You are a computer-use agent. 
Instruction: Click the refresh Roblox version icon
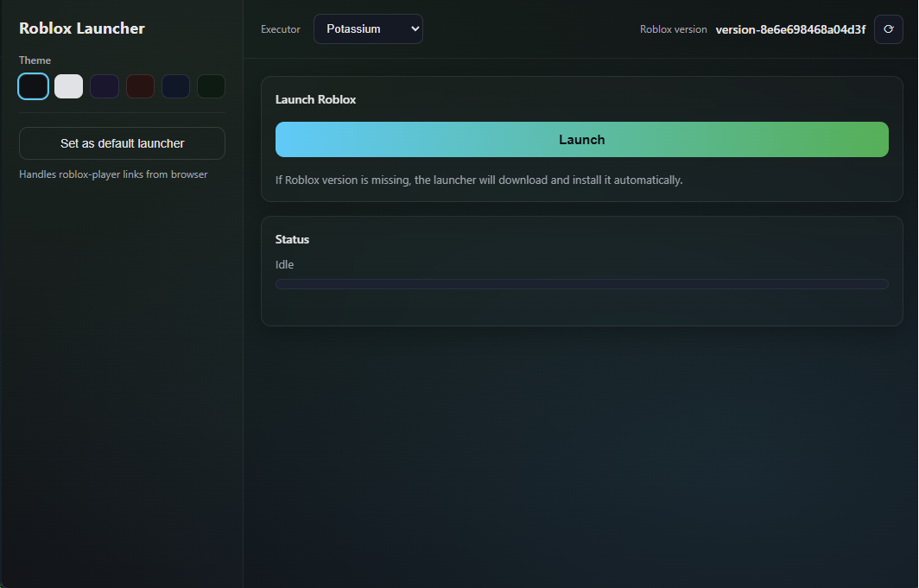point(889,28)
